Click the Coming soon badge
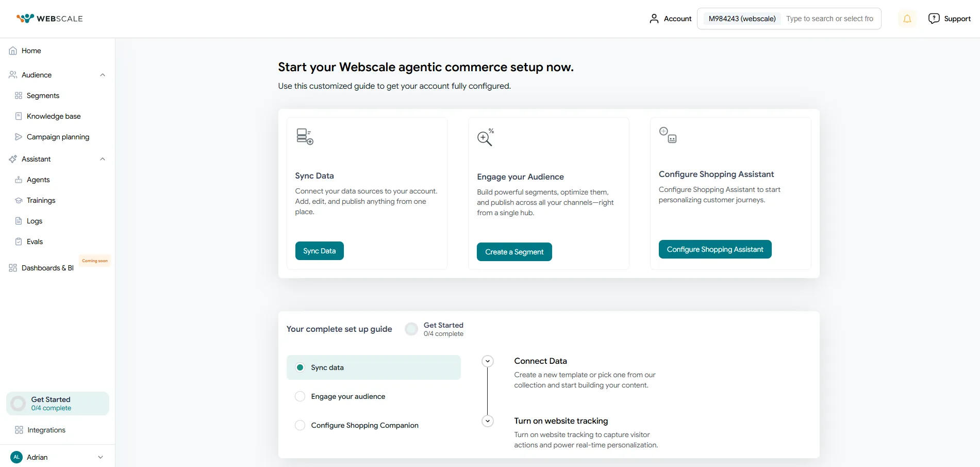The width and height of the screenshot is (980, 467). point(95,261)
